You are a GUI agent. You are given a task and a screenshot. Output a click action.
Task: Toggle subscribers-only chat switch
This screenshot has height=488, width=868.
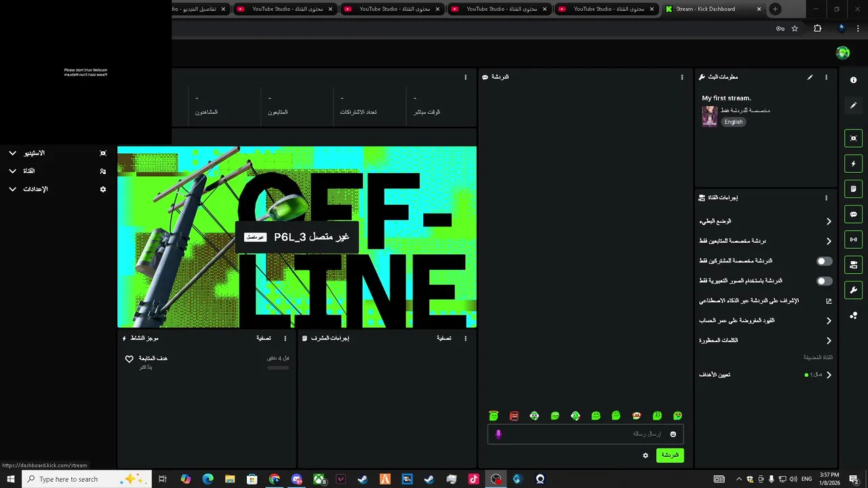pos(824,261)
